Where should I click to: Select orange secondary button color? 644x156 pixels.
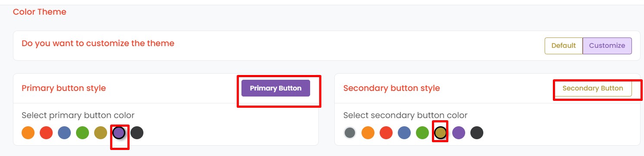point(368,133)
